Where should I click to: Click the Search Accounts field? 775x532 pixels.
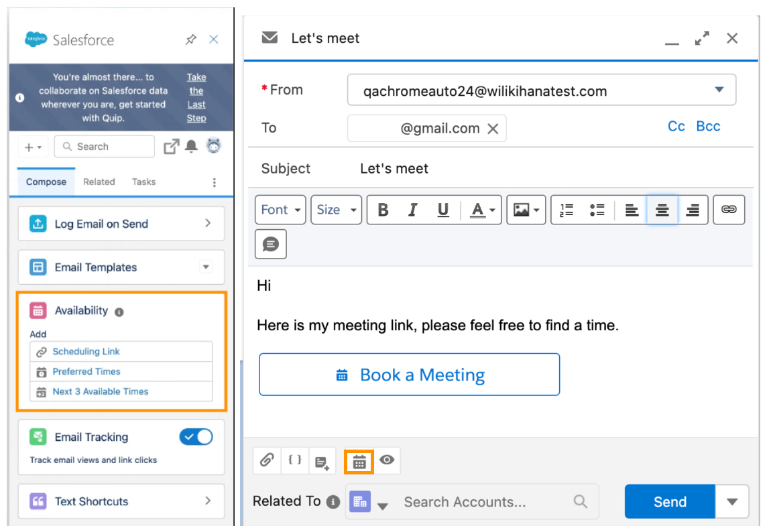pos(494,502)
